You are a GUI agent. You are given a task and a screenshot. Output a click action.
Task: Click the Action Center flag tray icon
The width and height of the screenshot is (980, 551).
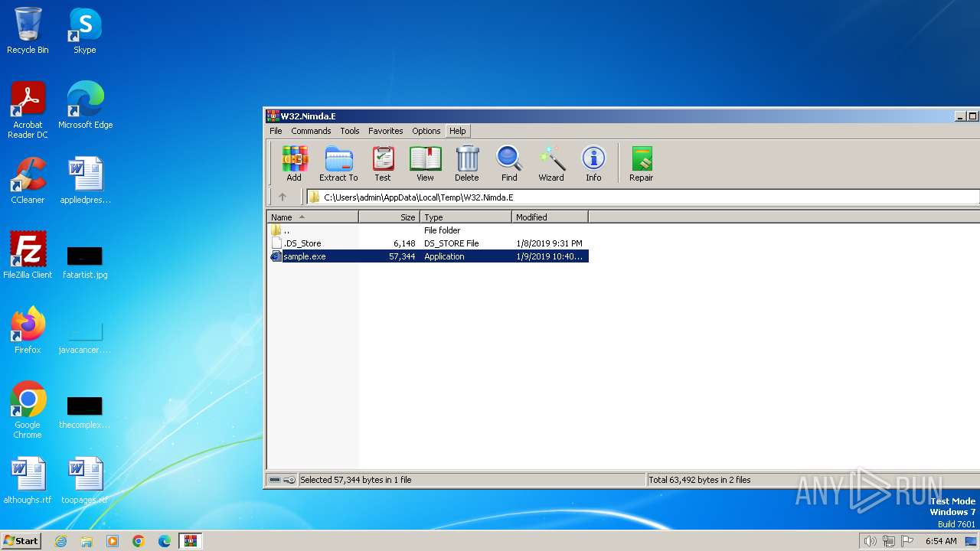click(907, 541)
